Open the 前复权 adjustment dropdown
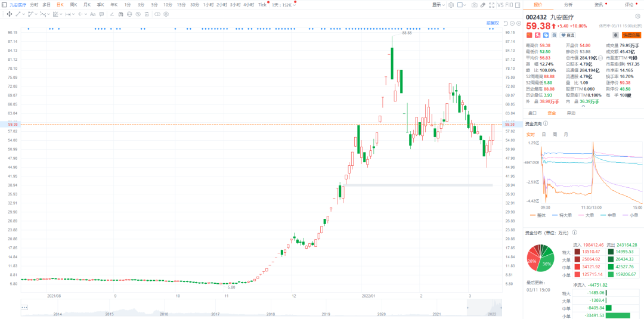644x319 pixels. click(493, 23)
